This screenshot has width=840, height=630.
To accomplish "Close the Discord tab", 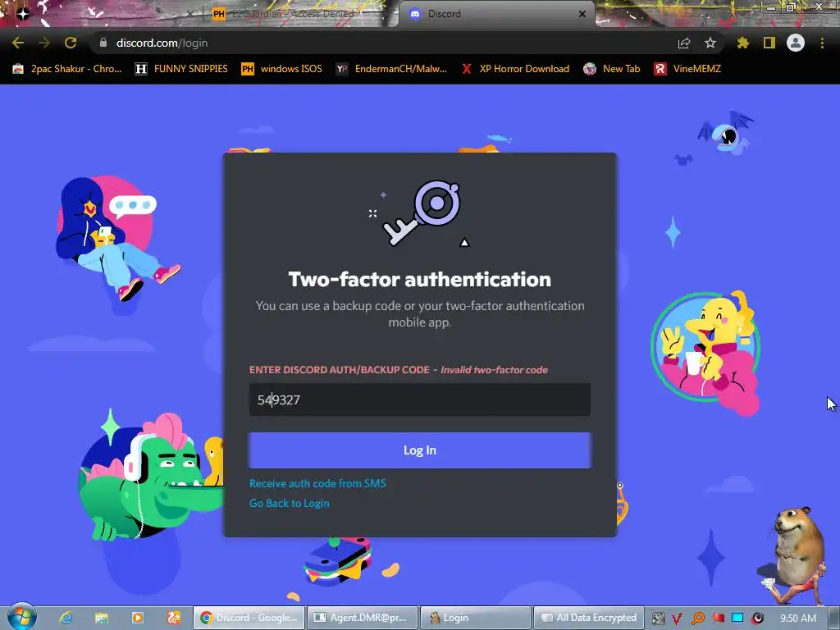I will pyautogui.click(x=582, y=14).
